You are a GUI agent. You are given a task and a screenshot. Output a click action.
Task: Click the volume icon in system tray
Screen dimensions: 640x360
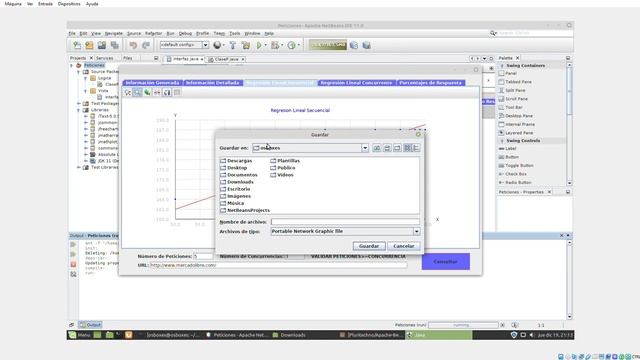pos(531,335)
